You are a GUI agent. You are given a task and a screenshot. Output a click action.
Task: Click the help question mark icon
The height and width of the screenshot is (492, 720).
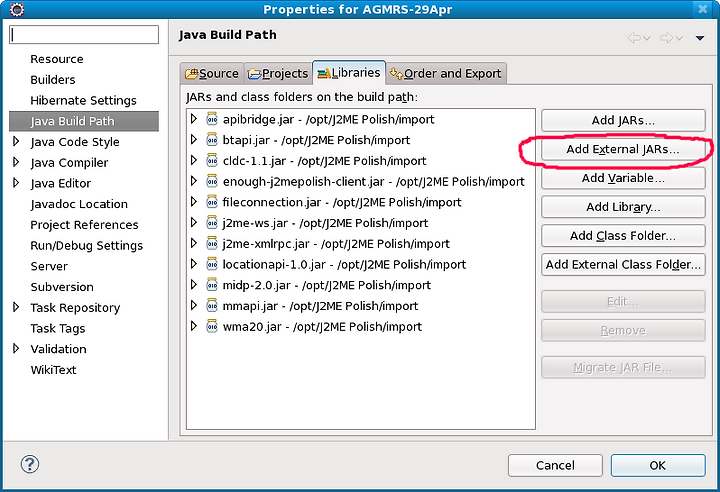[30, 464]
